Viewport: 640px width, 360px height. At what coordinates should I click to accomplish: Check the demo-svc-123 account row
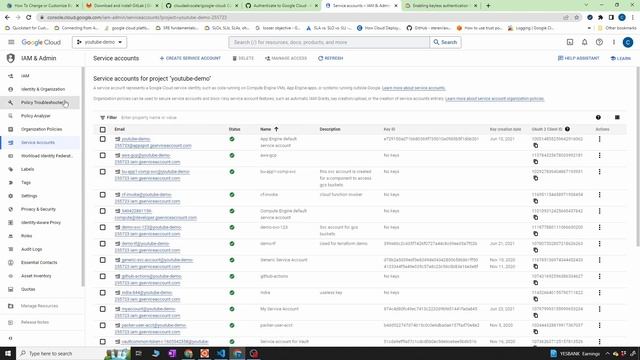(x=102, y=227)
